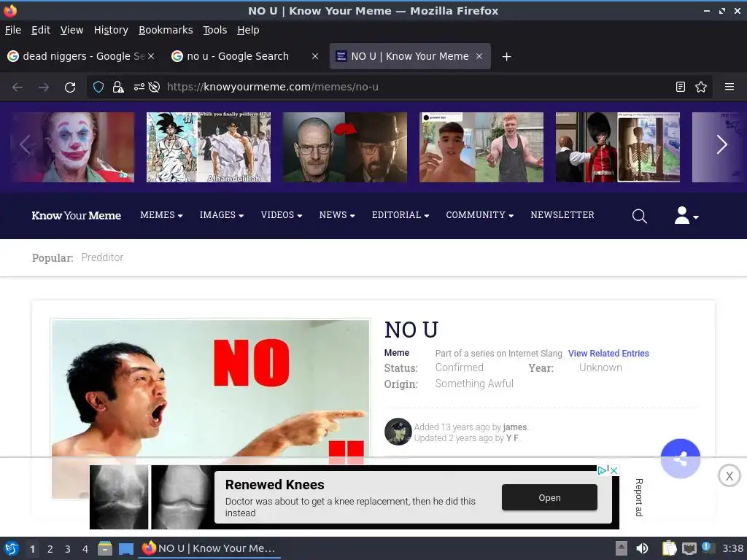The width and height of the screenshot is (747, 560).
Task: Switch to 'no u - Google Search' tab
Action: 237,56
